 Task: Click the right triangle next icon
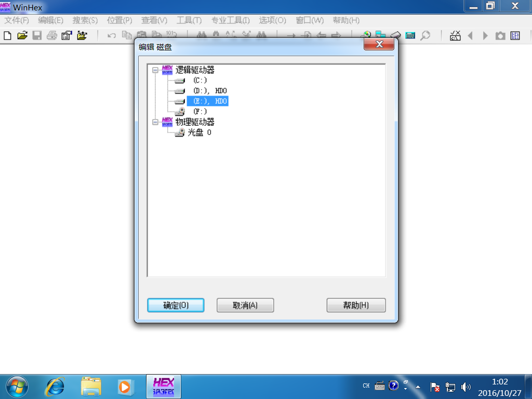[x=485, y=36]
